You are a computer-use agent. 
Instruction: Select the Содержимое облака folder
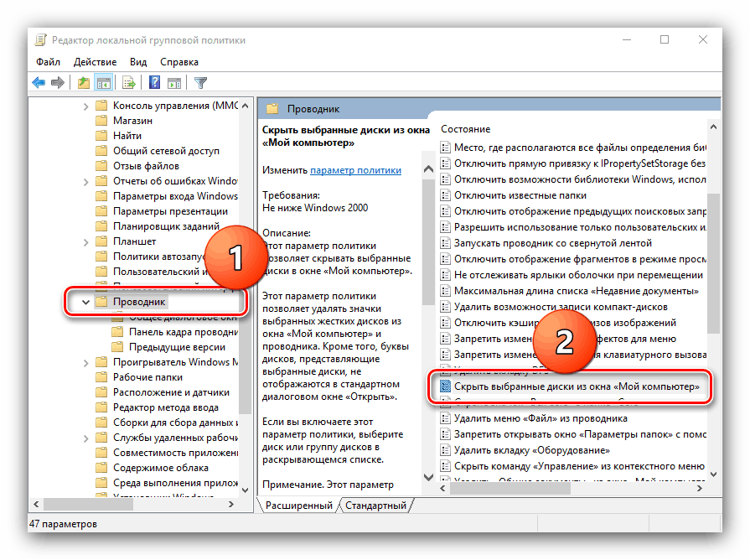161,468
